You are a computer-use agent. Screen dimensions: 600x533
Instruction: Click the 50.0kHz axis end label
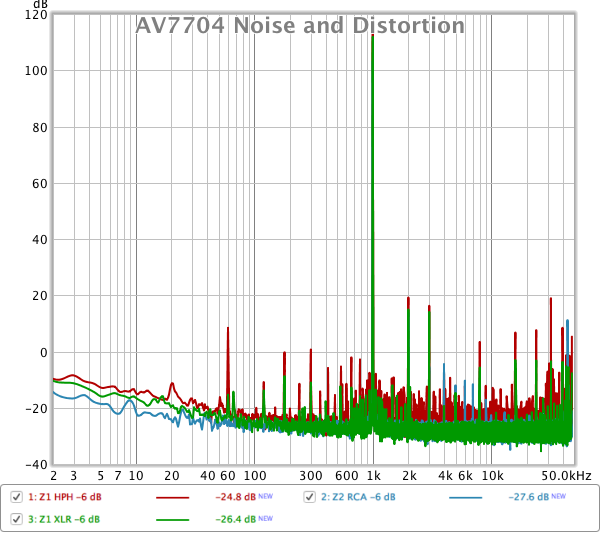(x=566, y=476)
